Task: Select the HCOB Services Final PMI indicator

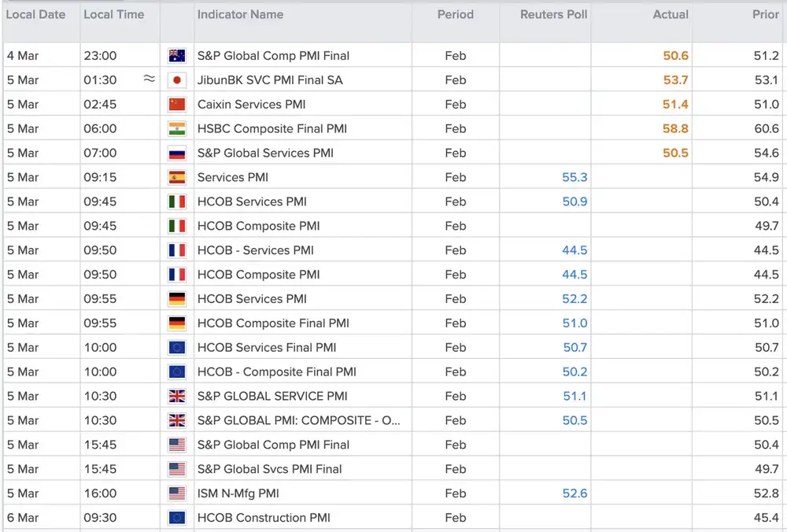Action: [267, 348]
